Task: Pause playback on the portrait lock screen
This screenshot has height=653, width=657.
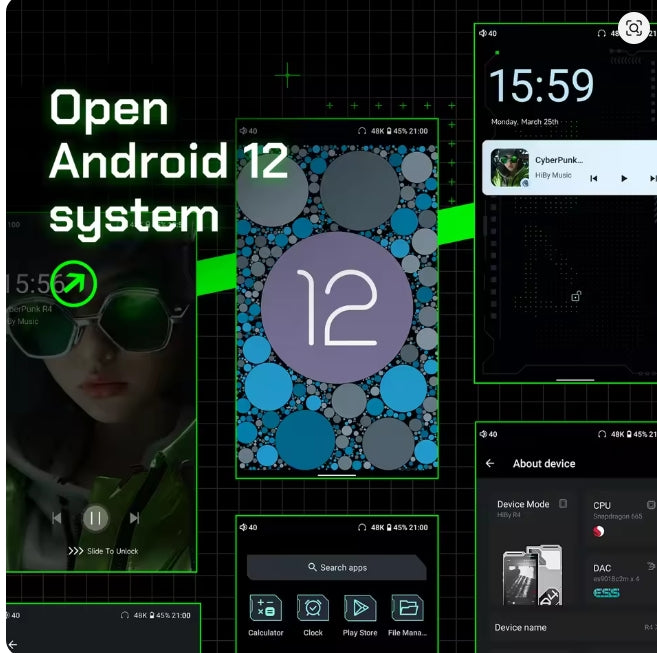Action: tap(95, 518)
